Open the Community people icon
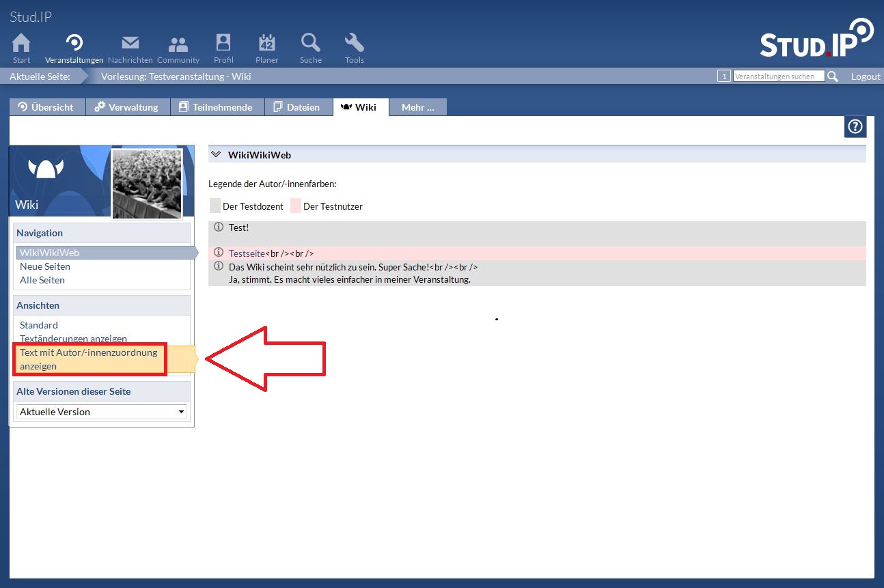The height and width of the screenshot is (588, 884). point(178,44)
